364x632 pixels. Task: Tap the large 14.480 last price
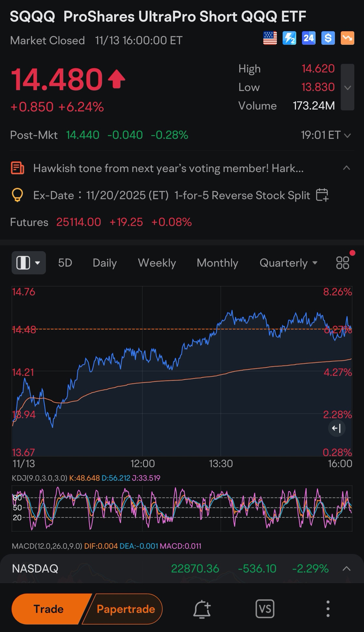[x=57, y=80]
